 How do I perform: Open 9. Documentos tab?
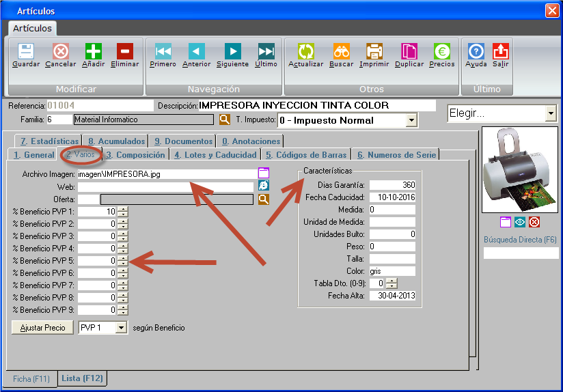tap(184, 141)
